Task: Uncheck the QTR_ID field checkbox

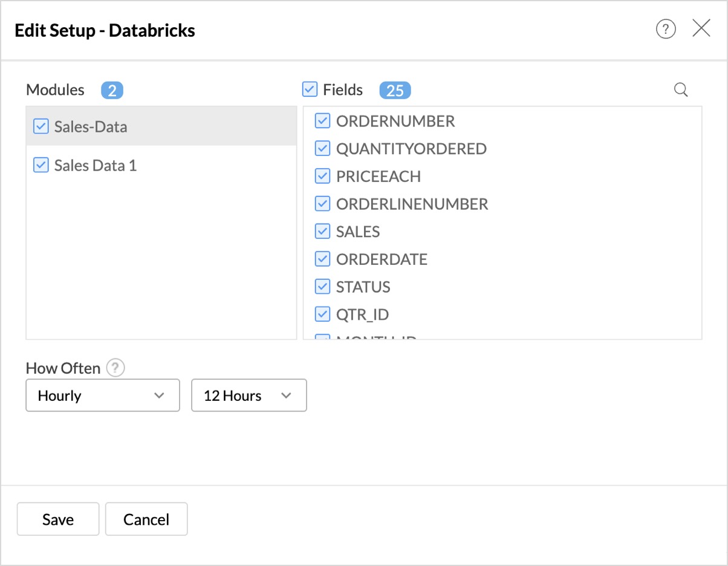Action: click(322, 314)
